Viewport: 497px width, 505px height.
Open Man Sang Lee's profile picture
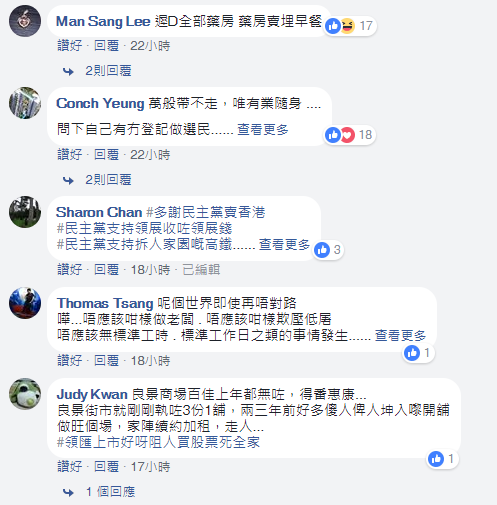(25, 21)
